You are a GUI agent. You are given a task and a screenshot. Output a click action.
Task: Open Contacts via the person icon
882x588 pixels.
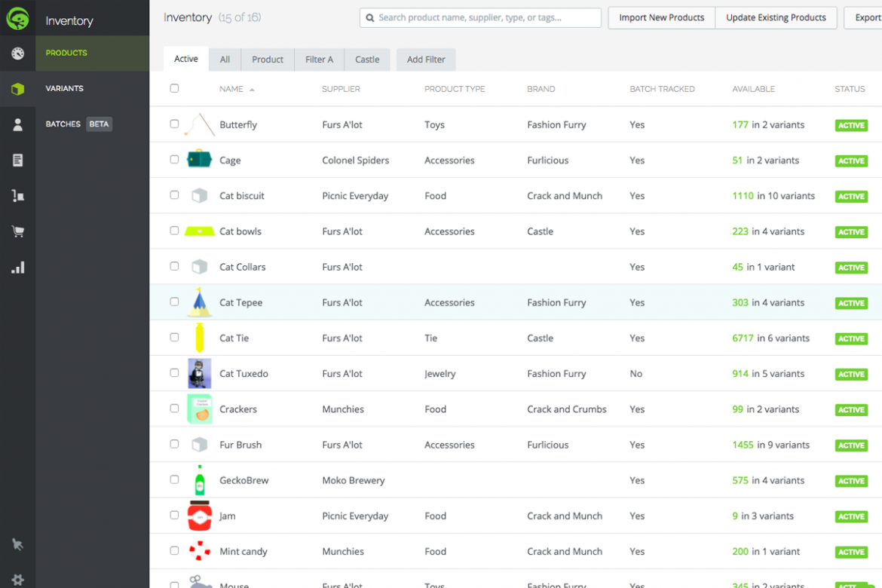point(17,124)
